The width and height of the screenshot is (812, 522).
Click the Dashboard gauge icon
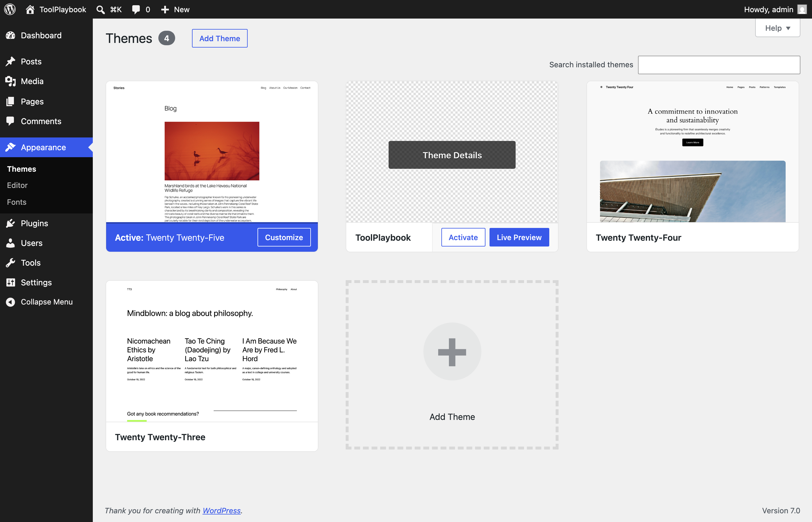pos(10,35)
